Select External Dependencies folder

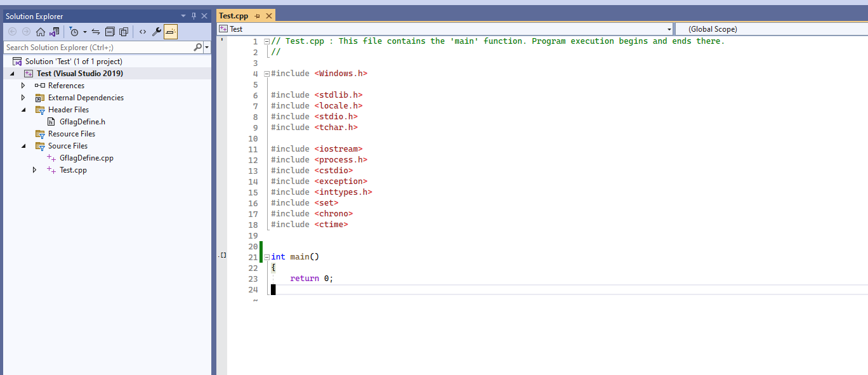(86, 98)
